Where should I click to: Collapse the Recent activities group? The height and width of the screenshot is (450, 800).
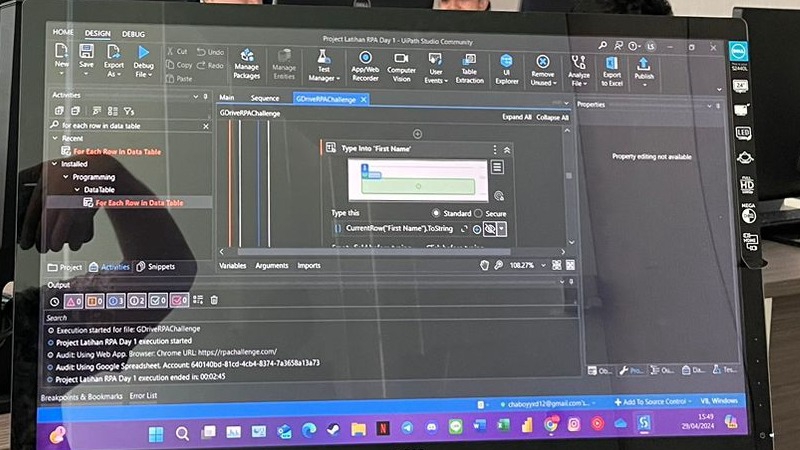(55, 138)
